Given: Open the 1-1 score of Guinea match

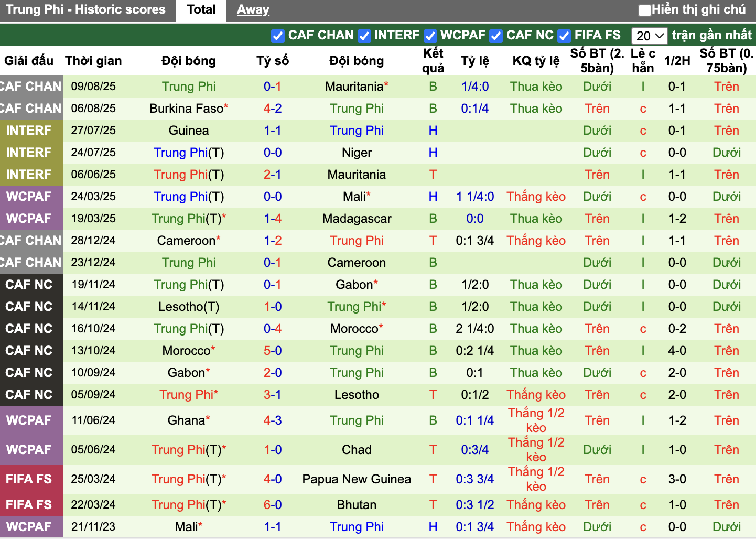Looking at the screenshot, I should (x=273, y=131).
